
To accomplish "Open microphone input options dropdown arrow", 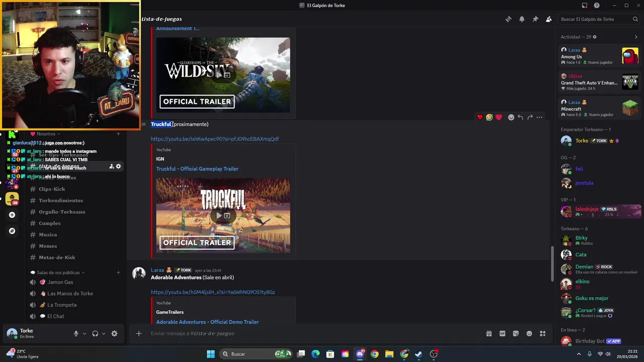I will tap(84, 334).
